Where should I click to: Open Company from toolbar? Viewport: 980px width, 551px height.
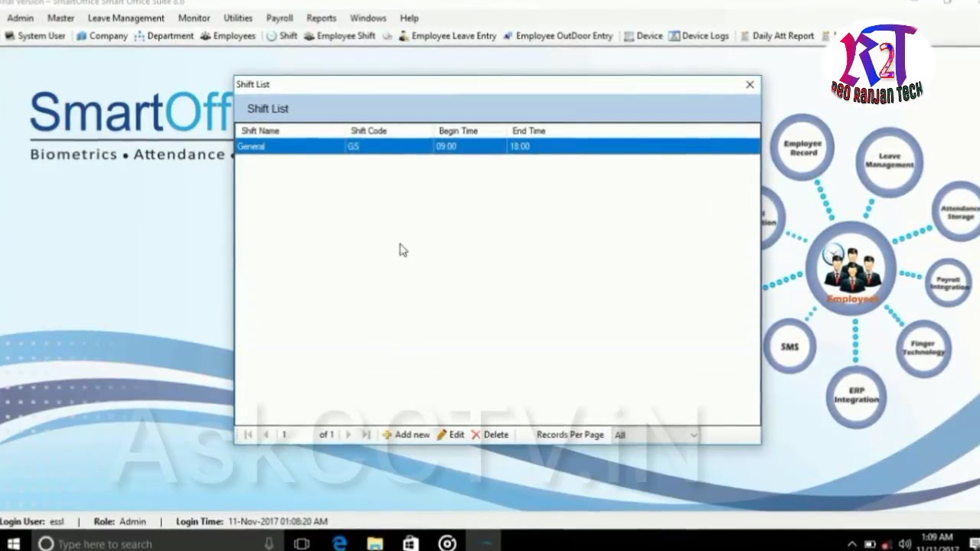click(102, 36)
